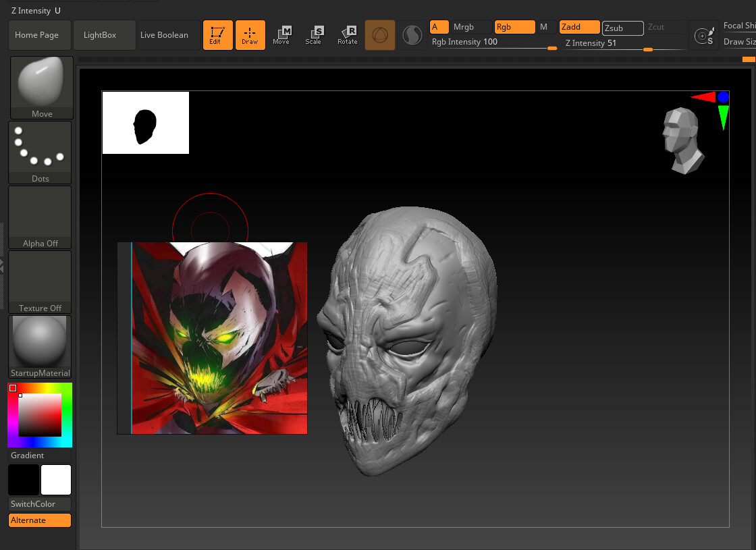Click the Scale mode icon

click(x=315, y=34)
